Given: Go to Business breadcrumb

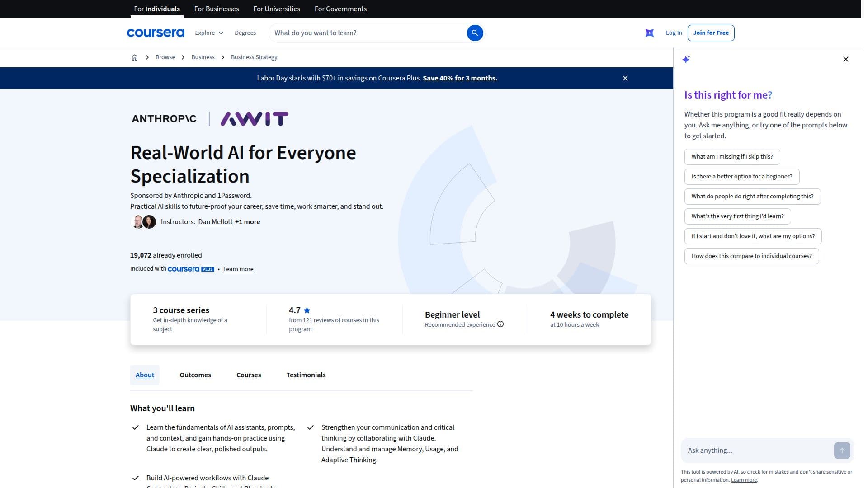Looking at the screenshot, I should [x=203, y=57].
